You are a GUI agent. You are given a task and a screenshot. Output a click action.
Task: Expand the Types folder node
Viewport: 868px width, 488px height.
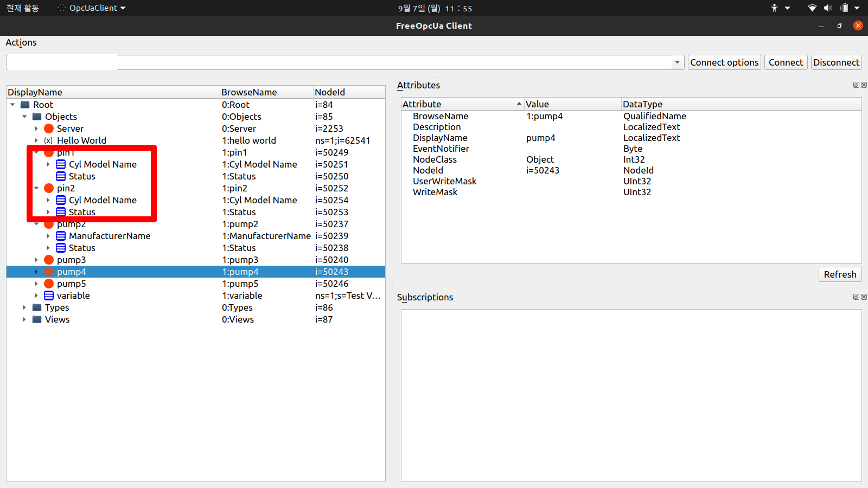pyautogui.click(x=24, y=307)
